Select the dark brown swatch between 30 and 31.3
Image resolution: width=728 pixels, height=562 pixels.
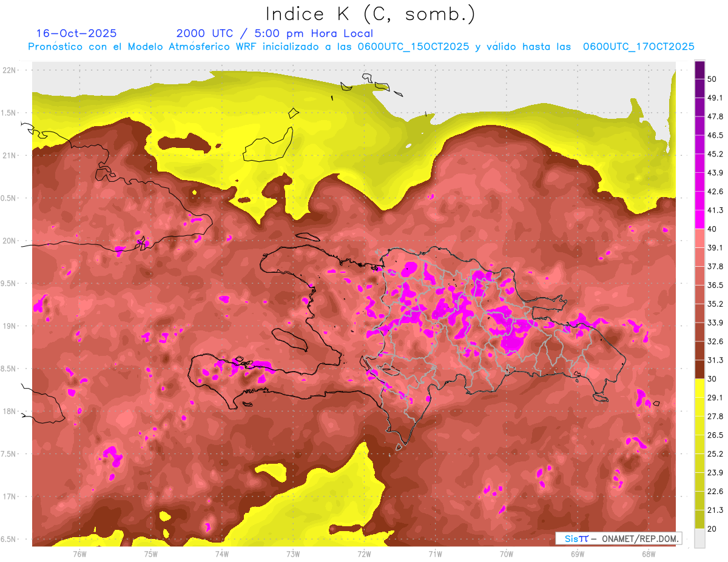pos(699,369)
